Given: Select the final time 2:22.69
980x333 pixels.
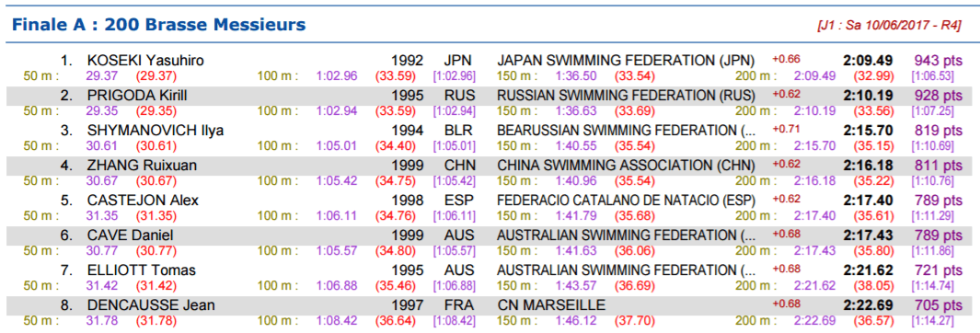Looking at the screenshot, I should 868,305.
